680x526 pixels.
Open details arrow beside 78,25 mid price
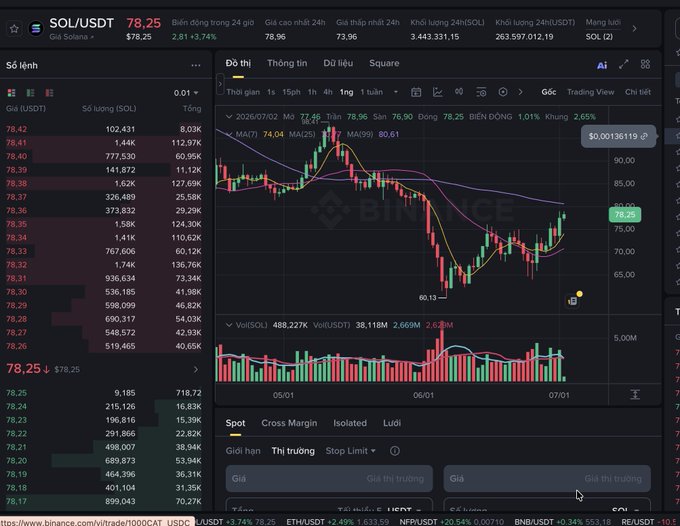[196, 369]
